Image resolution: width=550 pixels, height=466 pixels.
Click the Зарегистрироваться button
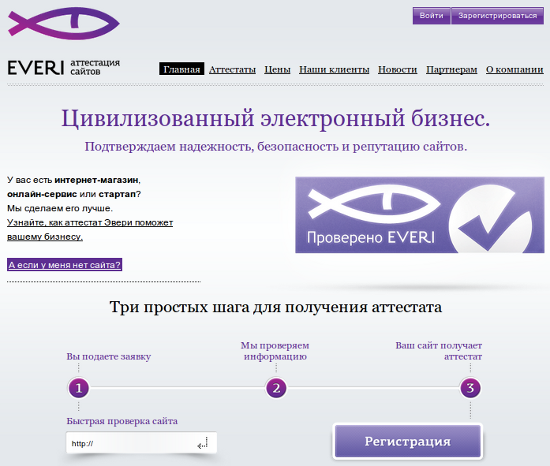point(497,16)
